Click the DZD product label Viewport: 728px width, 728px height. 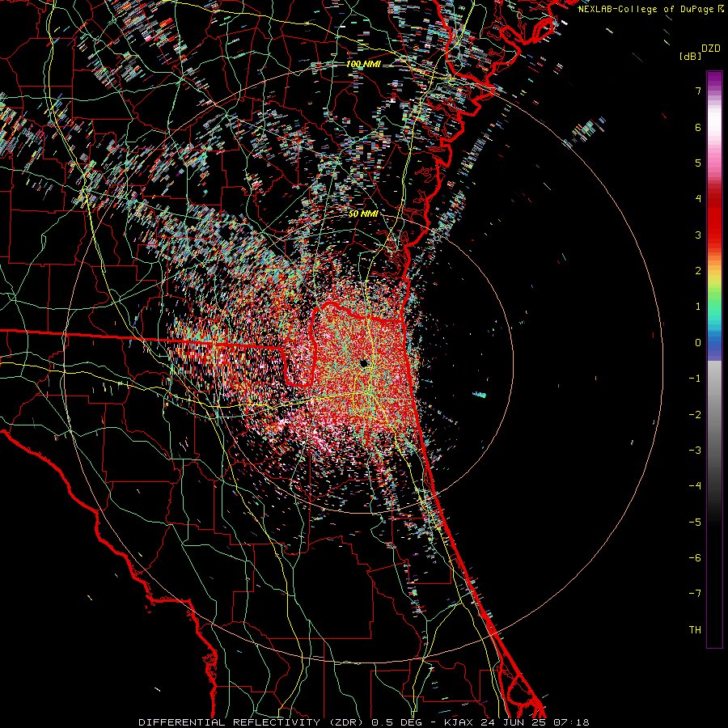(x=710, y=49)
